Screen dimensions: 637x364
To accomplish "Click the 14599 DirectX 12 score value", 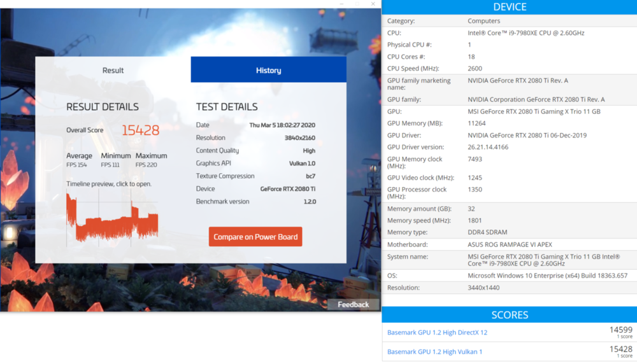I will pyautogui.click(x=620, y=330).
